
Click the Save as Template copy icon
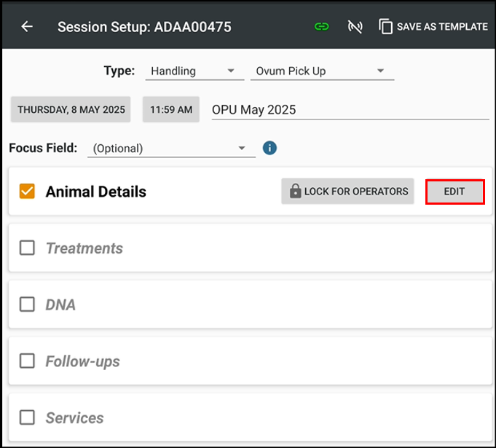tap(385, 26)
